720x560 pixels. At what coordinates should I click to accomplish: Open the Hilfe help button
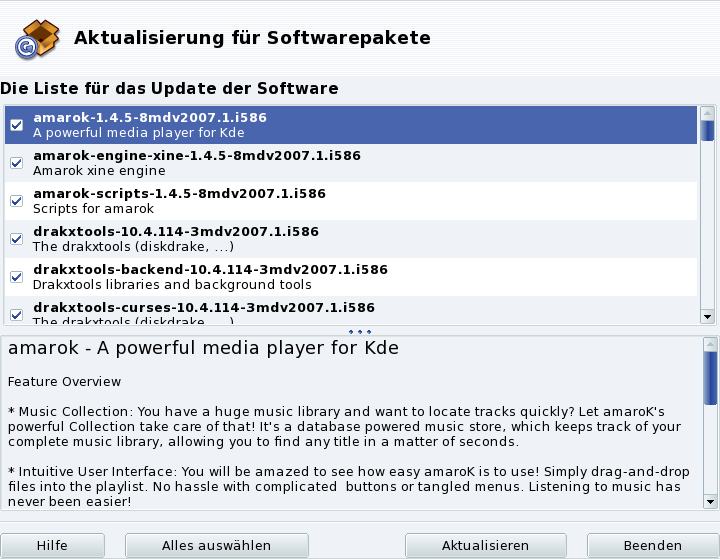(x=52, y=546)
